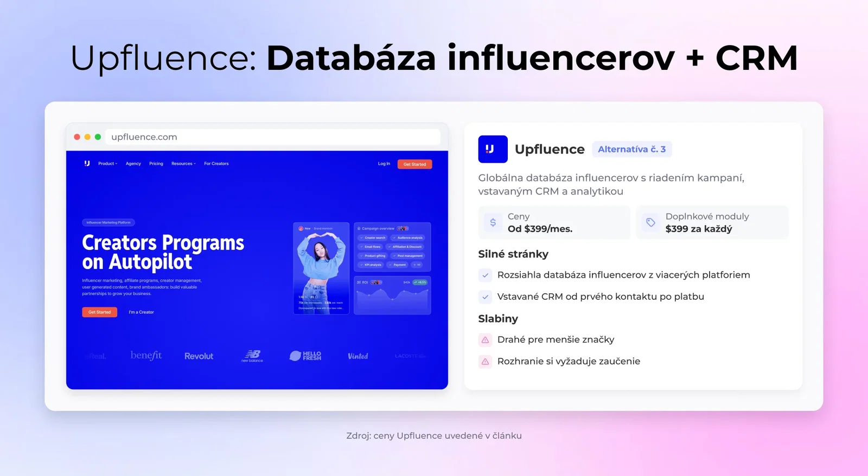Screen dimensions: 868x476
Task: Click the blue Upfluence app icon beside the heading
Action: (493, 149)
